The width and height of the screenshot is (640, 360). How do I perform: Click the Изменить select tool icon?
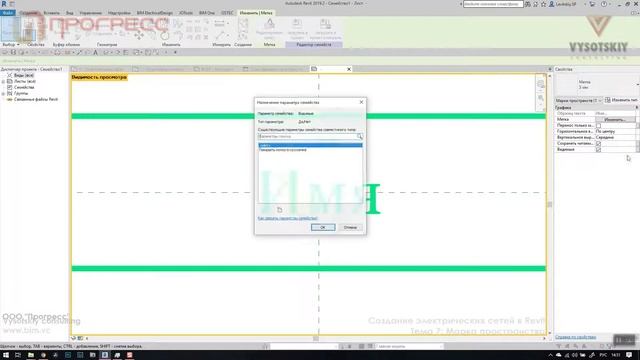click(x=11, y=29)
